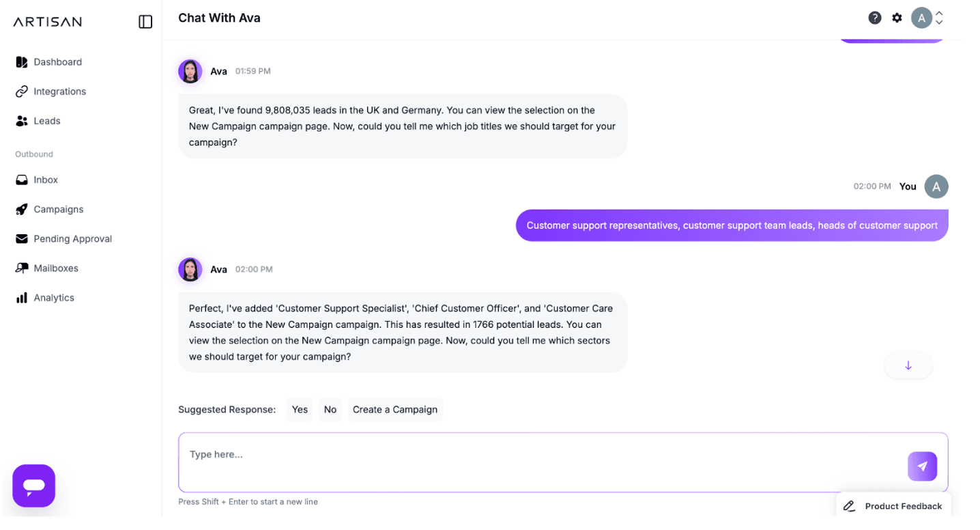Open Pending Approval envelope icon
Viewport: 980px width, 530px height.
[22, 239]
